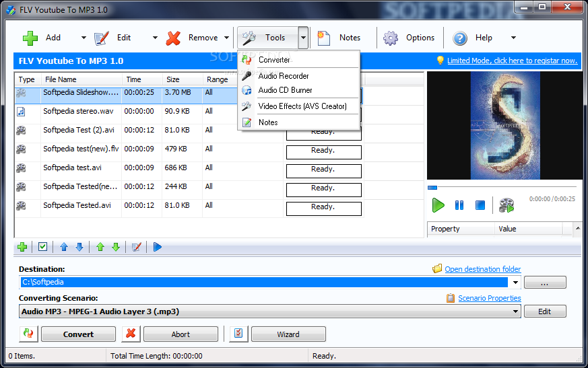Click the check-all checkbox icon below list
Screen dimensions: 588x368
tap(42, 247)
